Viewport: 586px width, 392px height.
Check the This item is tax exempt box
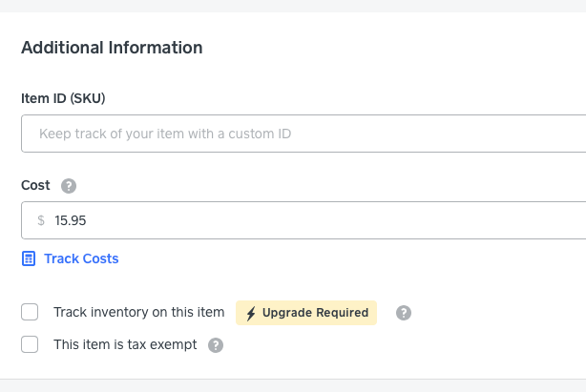30,344
